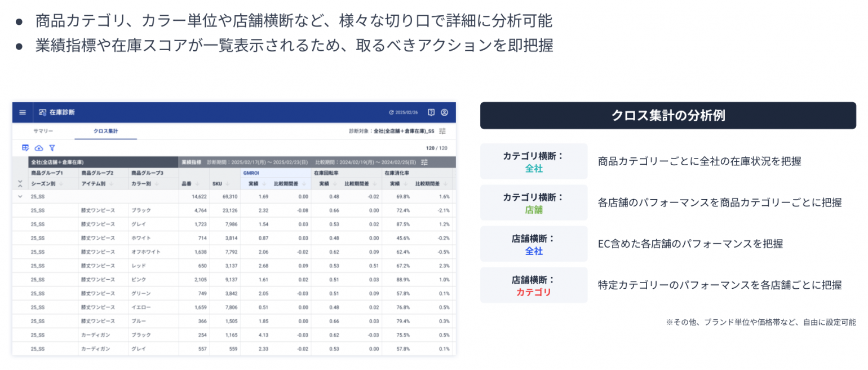The width and height of the screenshot is (868, 370).
Task: Open the 比較期間 settings sliders icon
Action: pos(424,162)
